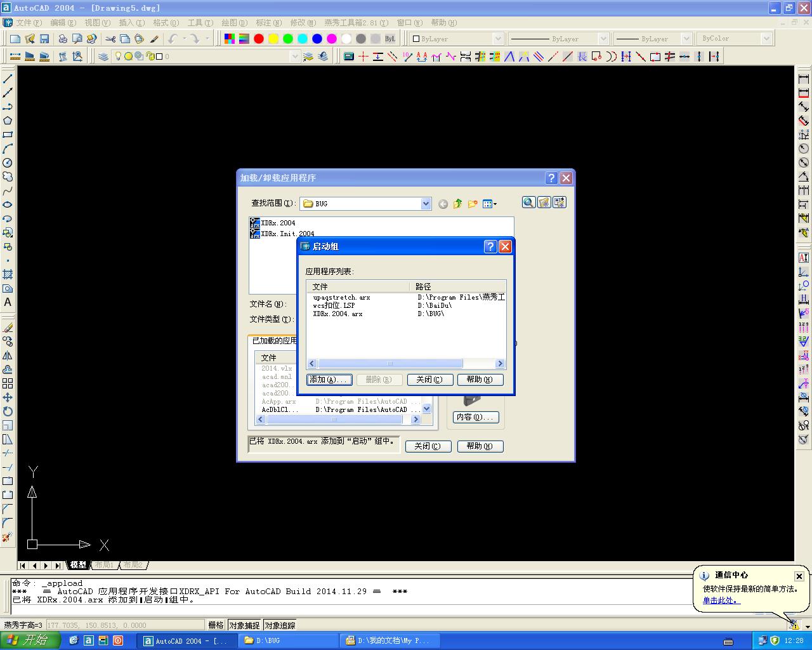Pick the green color swatch
The width and height of the screenshot is (812, 650).
click(x=288, y=39)
